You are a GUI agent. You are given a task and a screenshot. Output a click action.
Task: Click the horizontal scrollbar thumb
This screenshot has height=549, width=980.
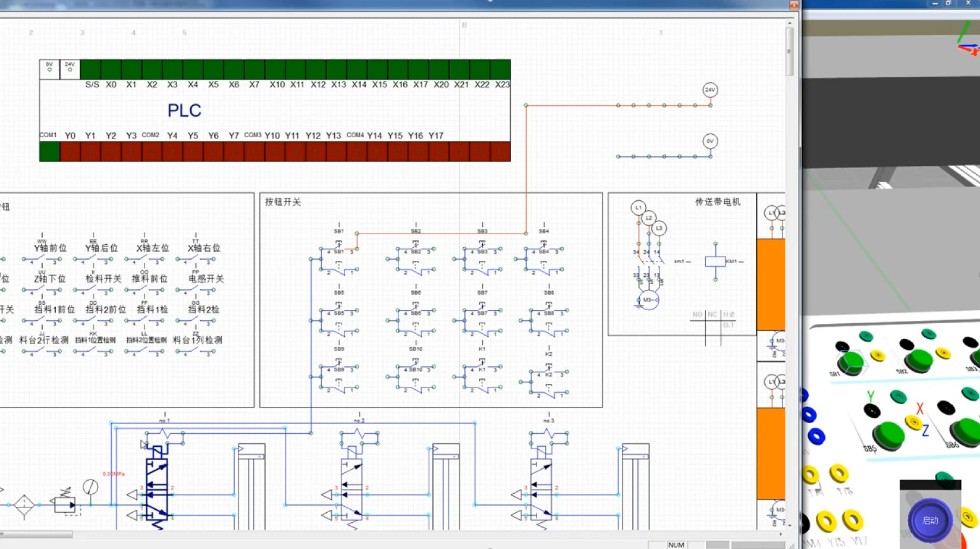pos(36,535)
